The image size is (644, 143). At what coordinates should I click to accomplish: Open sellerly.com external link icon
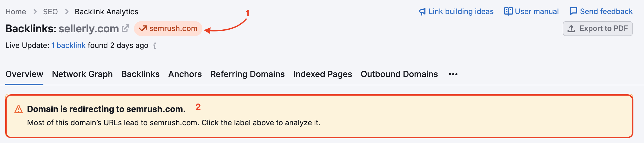[x=125, y=28]
